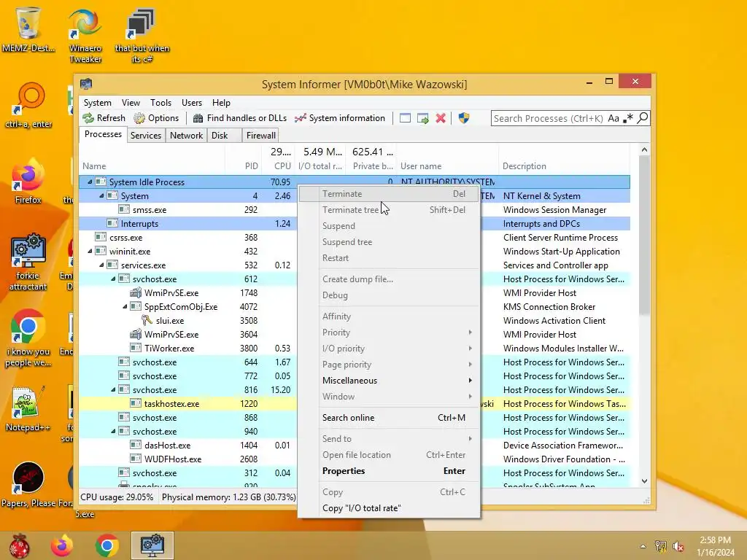This screenshot has height=560, width=747.
Task: Collapse svchost.exe PID 816 node
Action: [x=113, y=390]
